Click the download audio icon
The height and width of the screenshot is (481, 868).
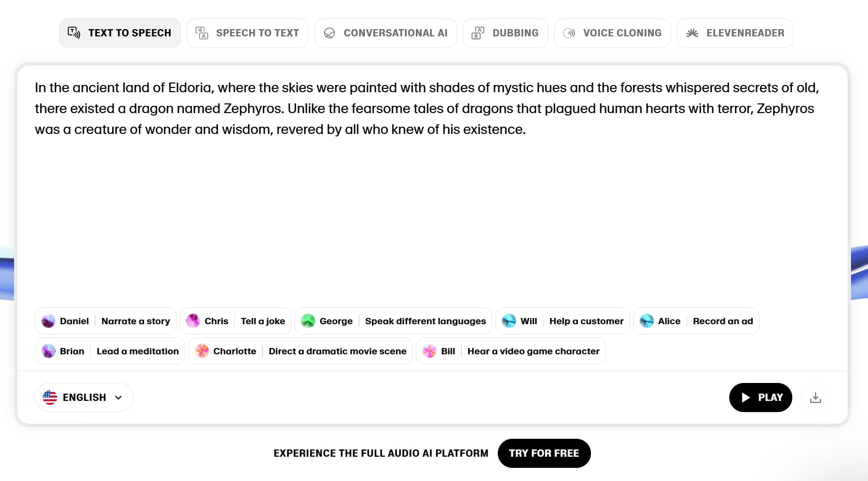click(816, 398)
